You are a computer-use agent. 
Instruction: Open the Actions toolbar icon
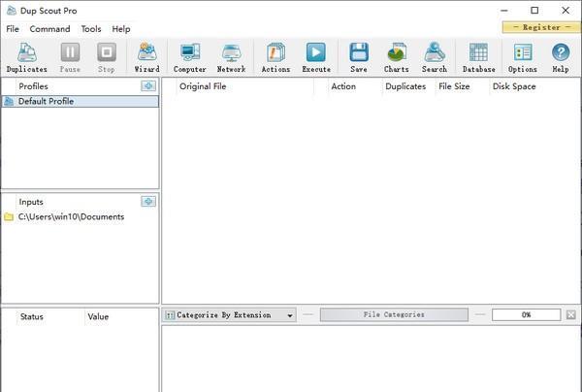(x=275, y=57)
